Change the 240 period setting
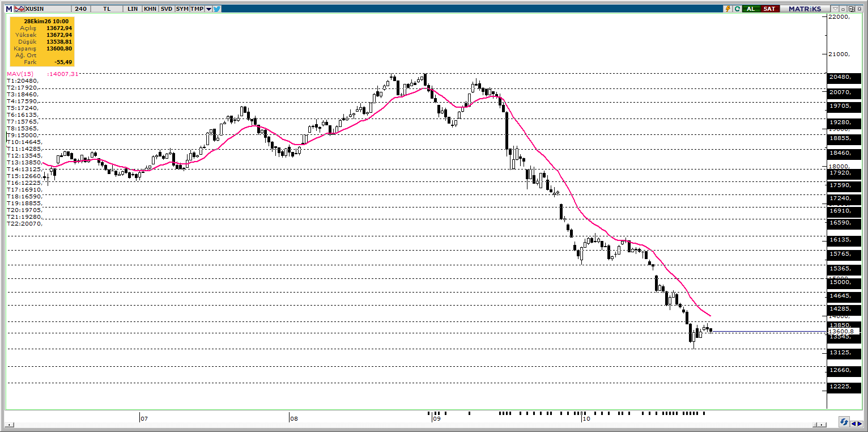Image resolution: width=868 pixels, height=432 pixels. point(80,9)
